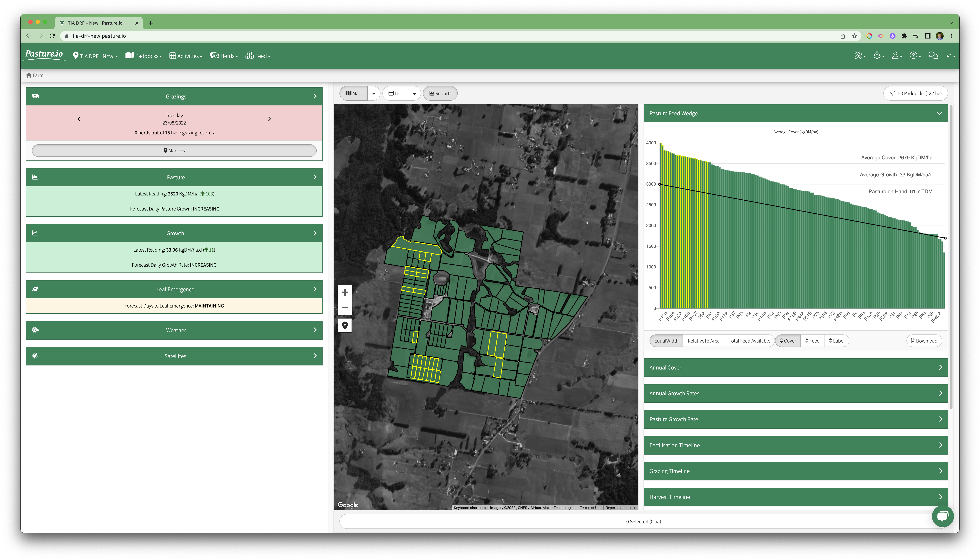Open the map Terms of Use link
This screenshot has height=560, width=980.
[x=590, y=508]
